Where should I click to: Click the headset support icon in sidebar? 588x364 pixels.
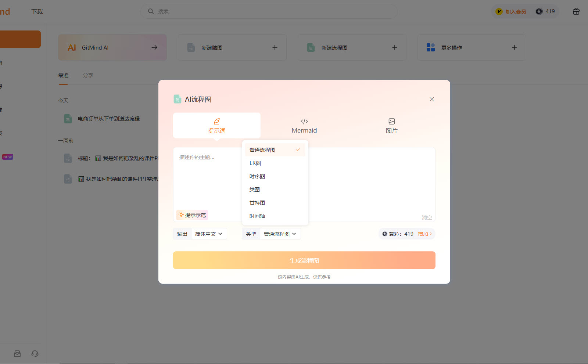[x=35, y=354]
